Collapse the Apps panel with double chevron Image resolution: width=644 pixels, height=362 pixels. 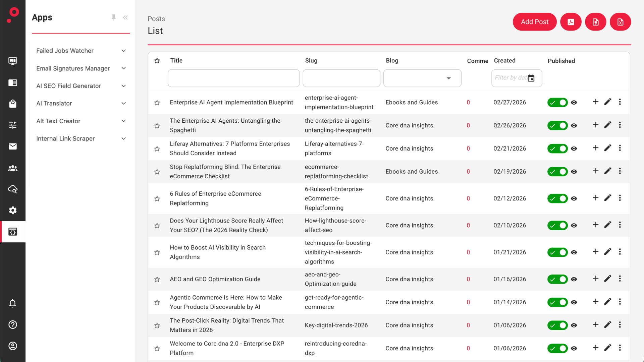point(125,17)
